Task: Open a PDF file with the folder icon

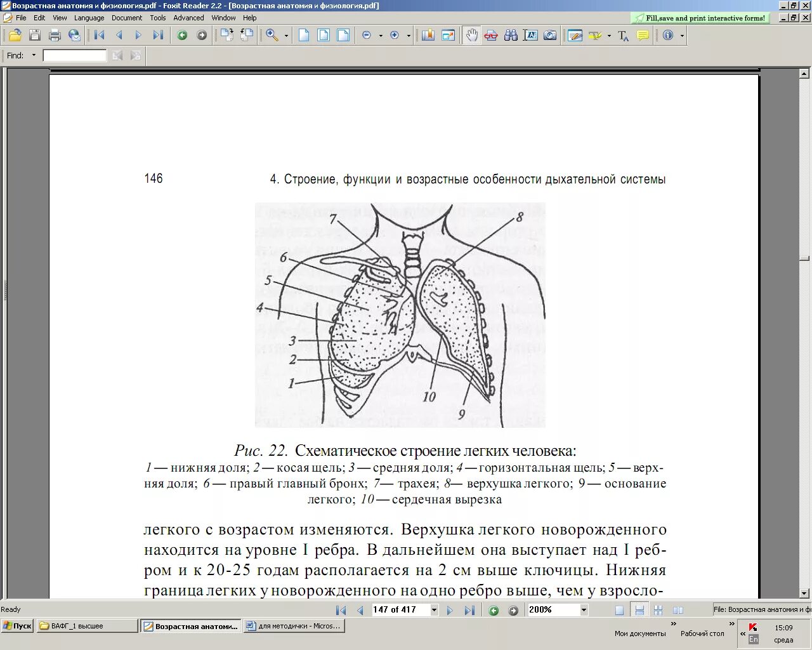Action: click(x=15, y=36)
